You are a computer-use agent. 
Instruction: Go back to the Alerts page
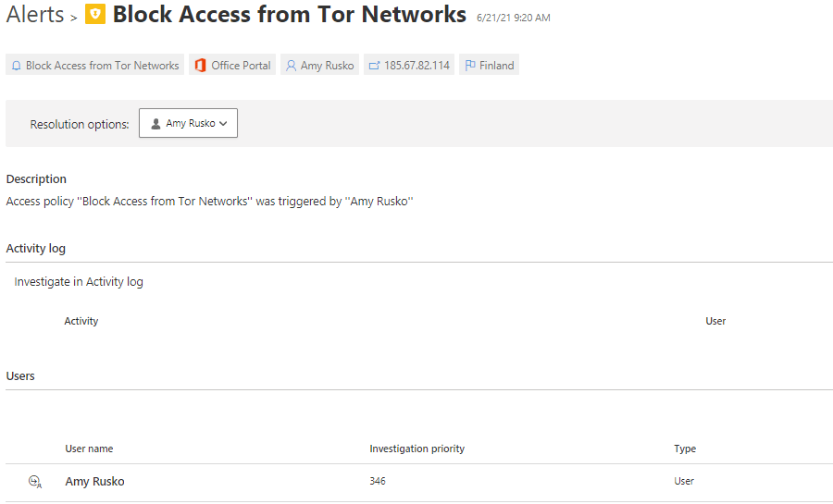tap(35, 15)
